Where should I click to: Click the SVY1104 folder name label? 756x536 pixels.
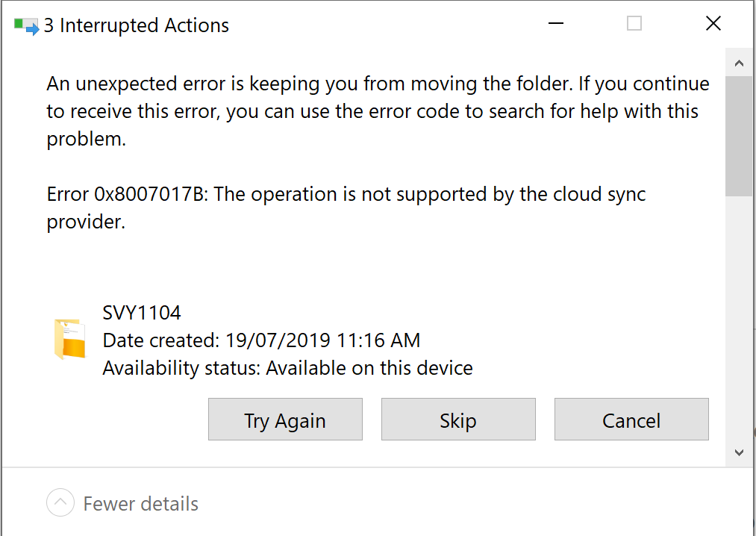142,312
